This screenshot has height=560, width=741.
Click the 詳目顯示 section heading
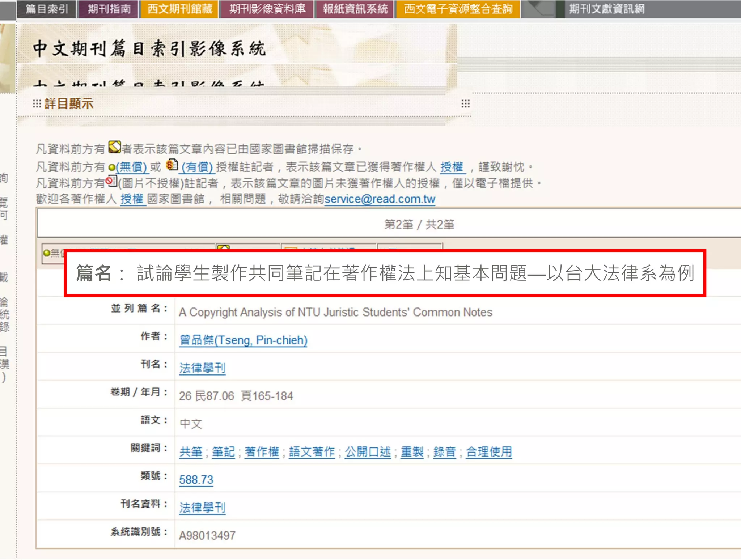(x=69, y=104)
